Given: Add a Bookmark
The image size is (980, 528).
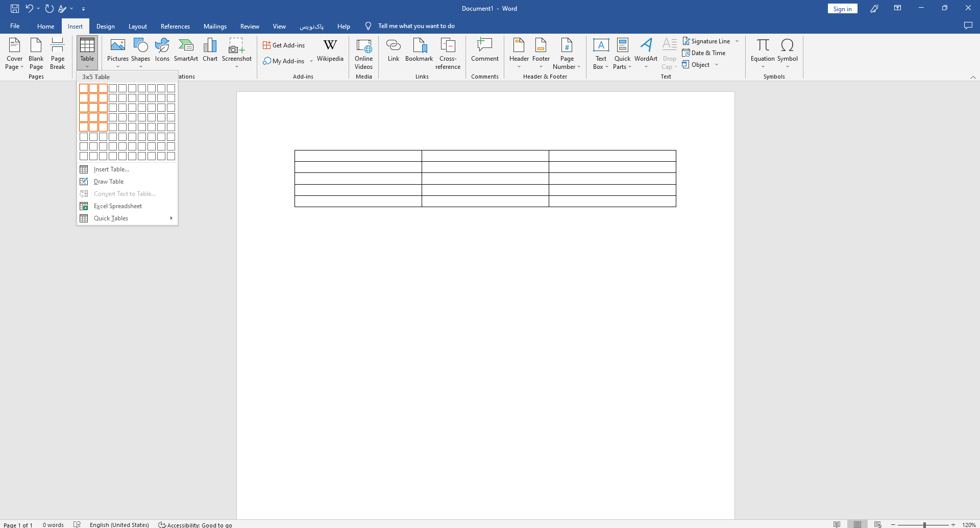Looking at the screenshot, I should (419, 51).
